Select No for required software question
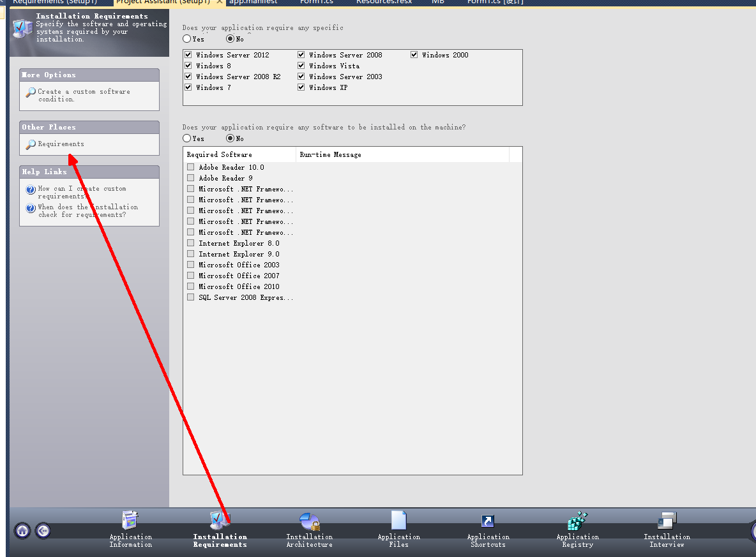 230,138
